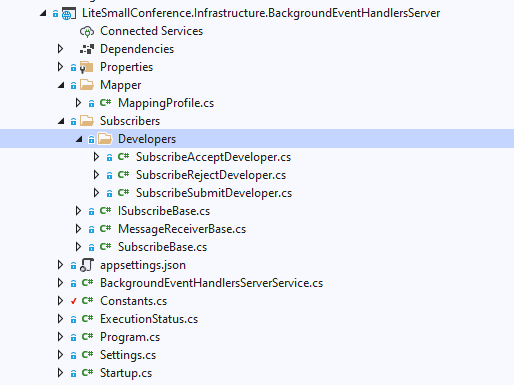Click the C# icon beside MessageReceiverBase.cs

point(105,229)
